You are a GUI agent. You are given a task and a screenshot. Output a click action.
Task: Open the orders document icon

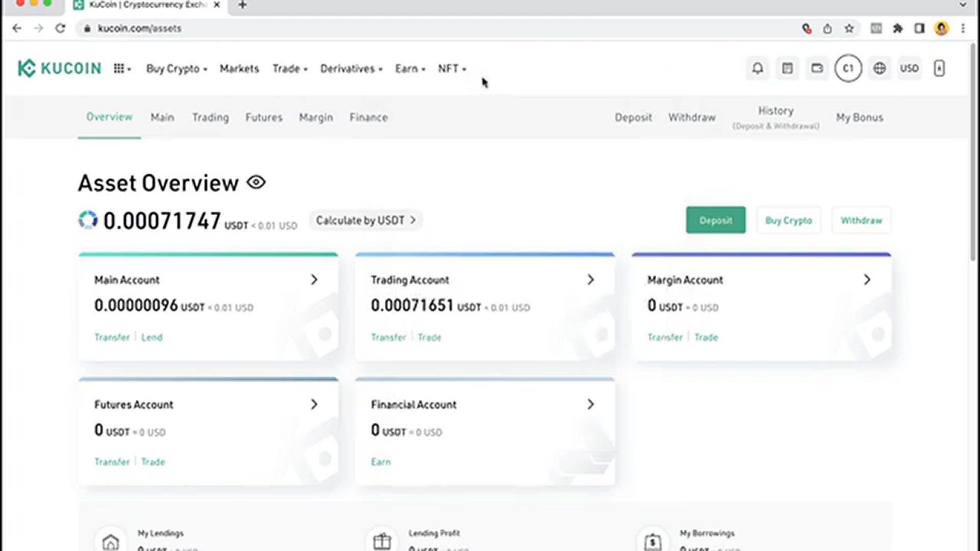[787, 68]
